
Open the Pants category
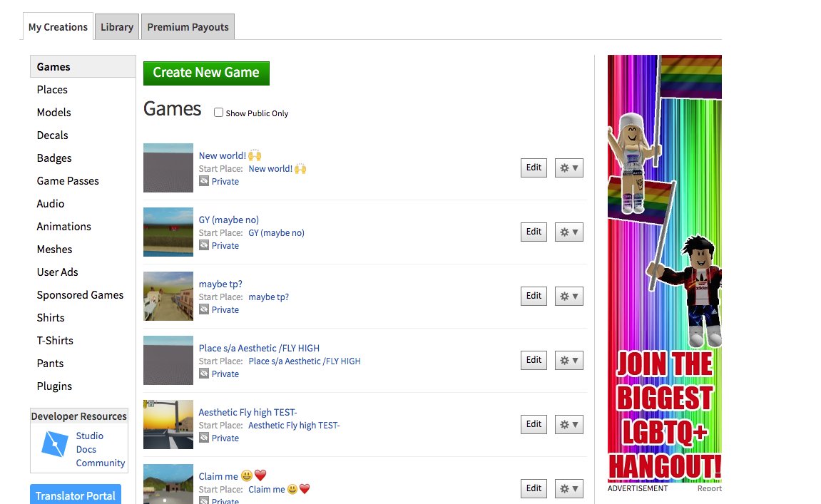coord(50,364)
